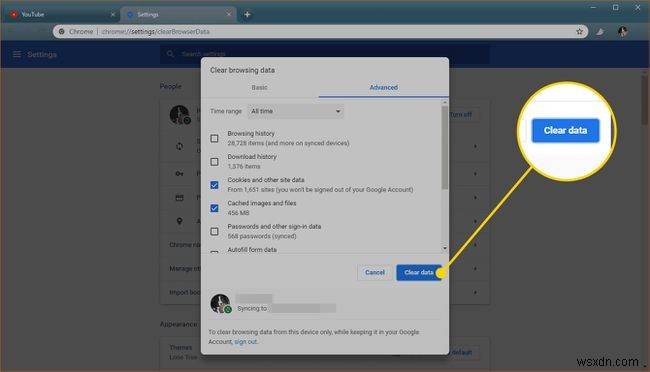
Task: Expand the Sync row arrow
Action: [x=475, y=146]
